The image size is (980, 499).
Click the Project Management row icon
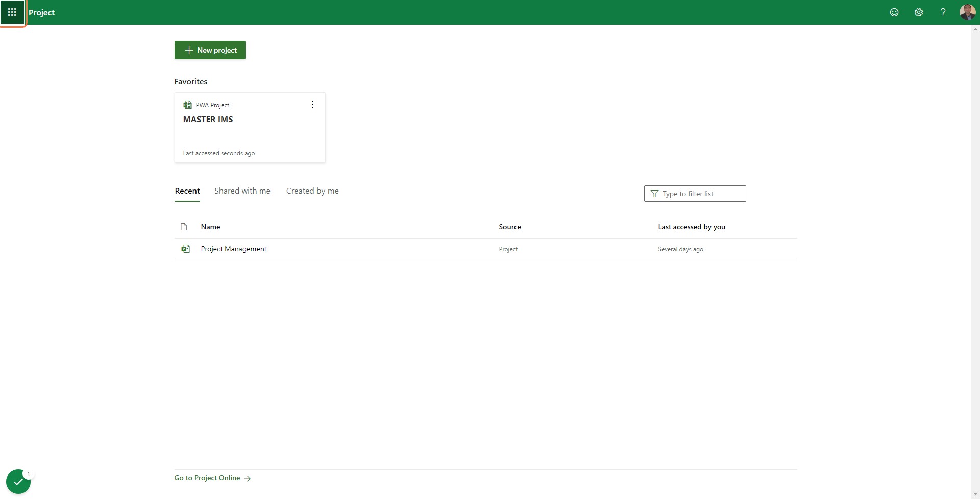tap(185, 249)
